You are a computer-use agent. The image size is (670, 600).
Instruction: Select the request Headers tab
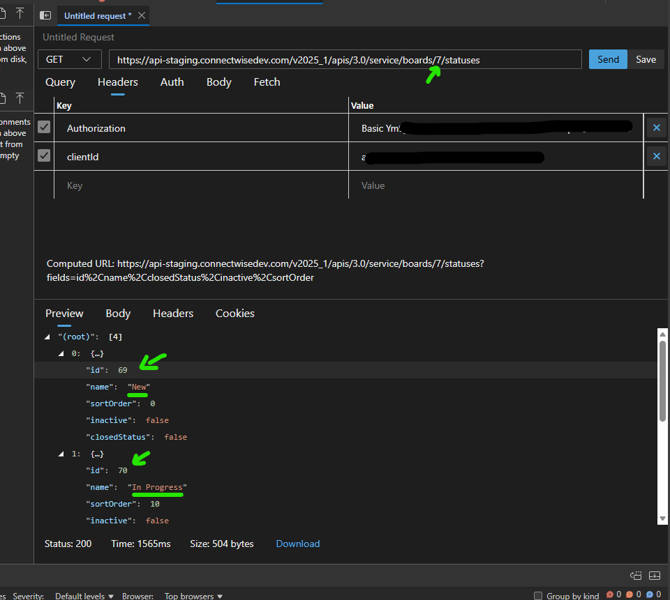118,82
